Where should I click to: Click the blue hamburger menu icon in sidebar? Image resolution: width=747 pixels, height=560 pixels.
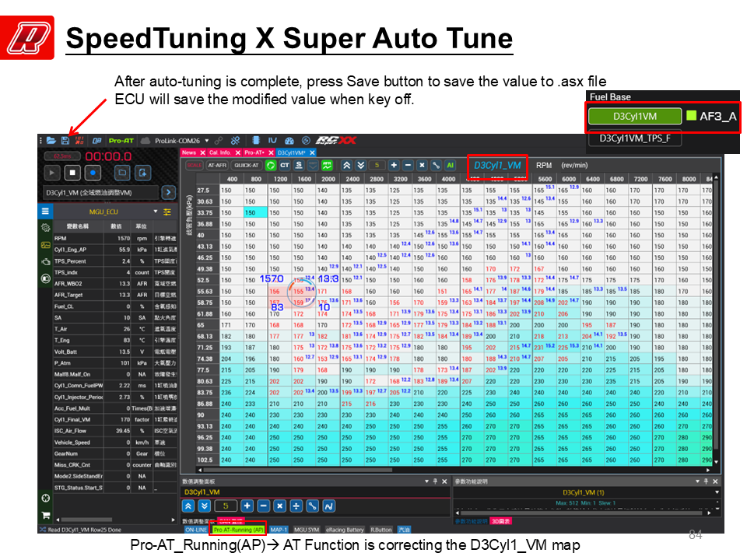(45, 211)
